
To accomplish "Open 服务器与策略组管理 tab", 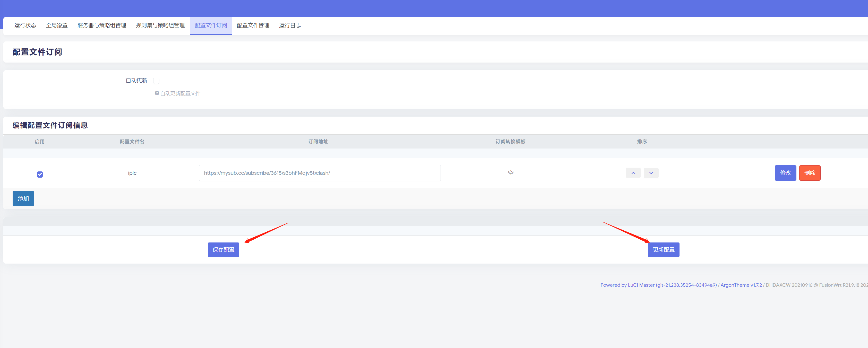I will tap(101, 25).
